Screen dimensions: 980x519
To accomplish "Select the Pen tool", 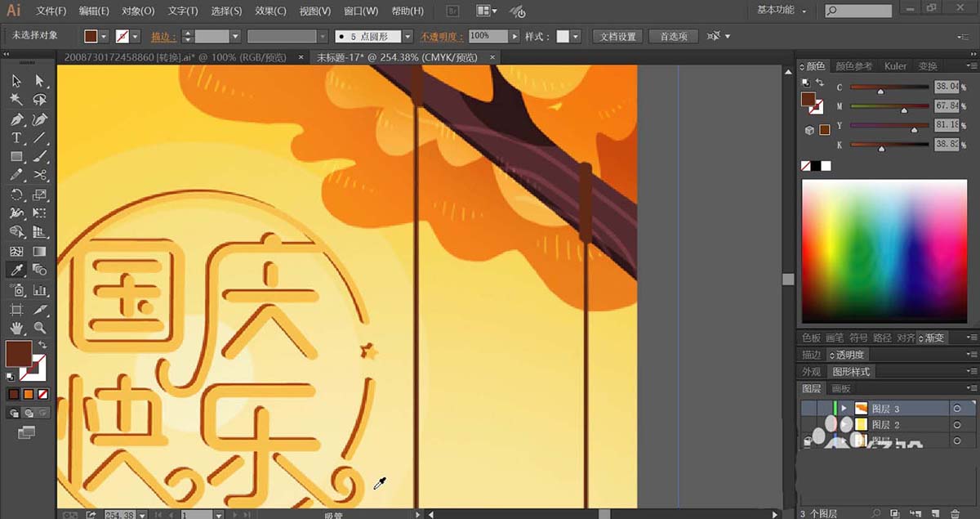I will click(16, 119).
